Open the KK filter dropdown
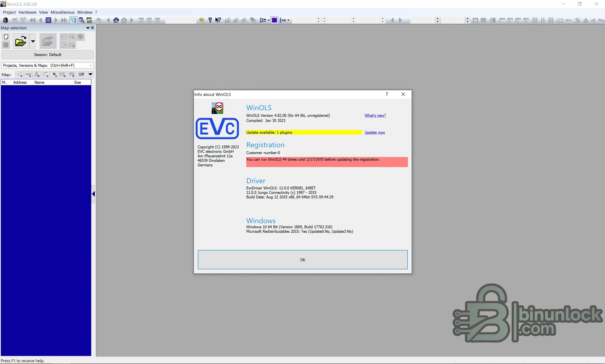The width and height of the screenshot is (605, 364). click(63, 74)
